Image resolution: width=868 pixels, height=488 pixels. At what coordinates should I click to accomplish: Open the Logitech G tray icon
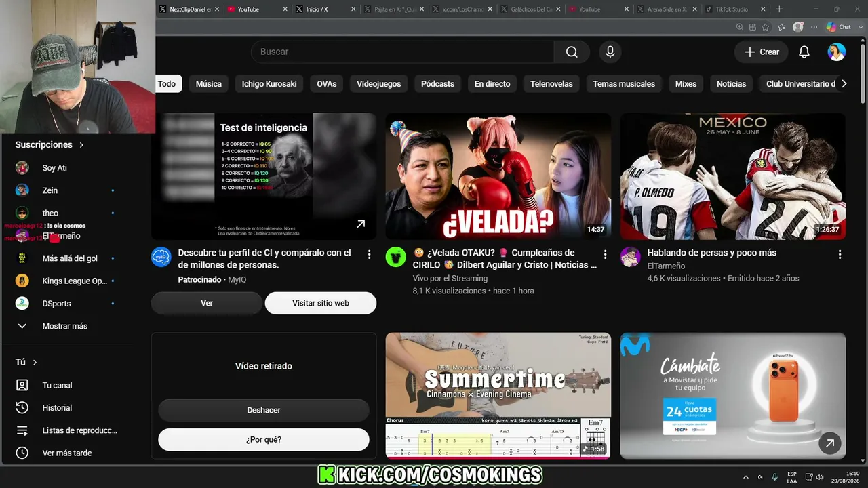760,477
